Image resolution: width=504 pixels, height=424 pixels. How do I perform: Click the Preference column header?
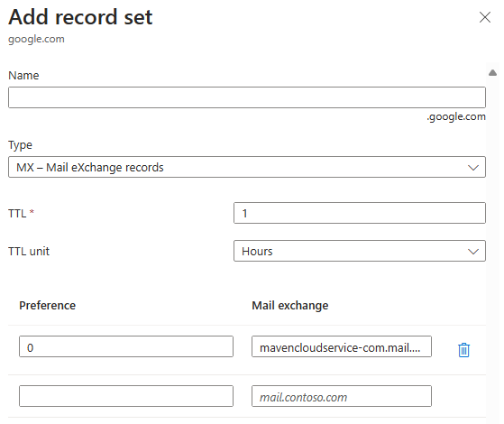[47, 305]
